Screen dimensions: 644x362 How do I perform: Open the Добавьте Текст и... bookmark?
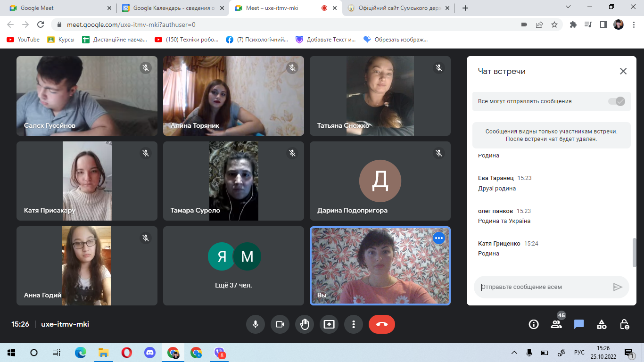pyautogui.click(x=326, y=40)
